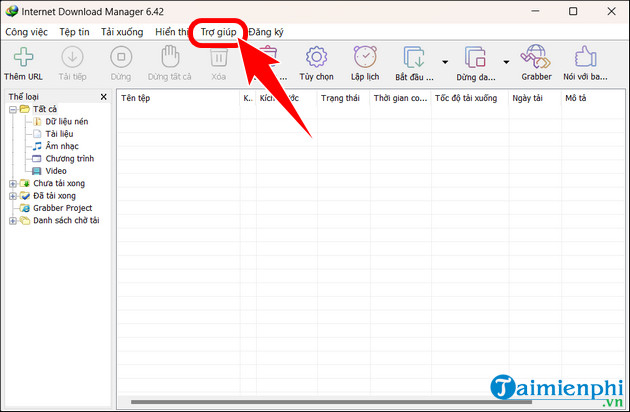Click the K.. column header

pos(248,98)
